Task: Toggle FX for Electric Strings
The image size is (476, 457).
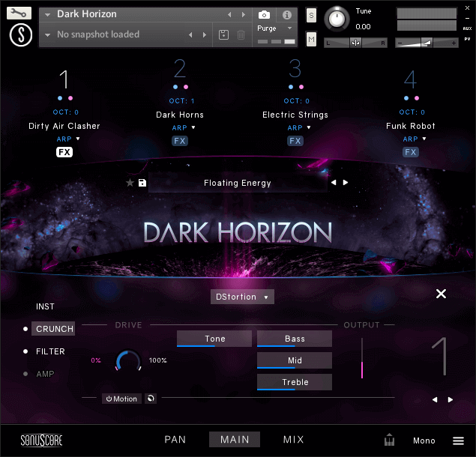Action: (295, 141)
